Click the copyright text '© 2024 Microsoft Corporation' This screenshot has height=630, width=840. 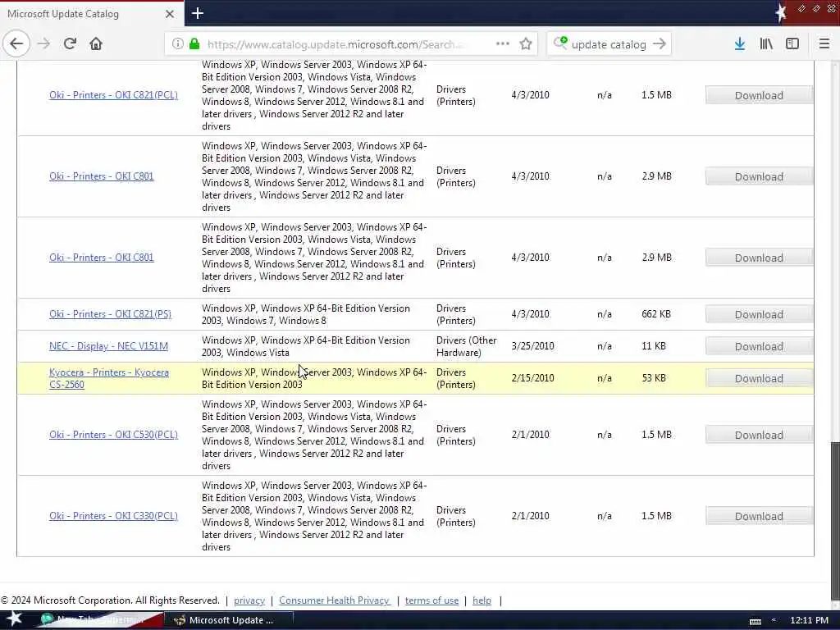pos(66,600)
